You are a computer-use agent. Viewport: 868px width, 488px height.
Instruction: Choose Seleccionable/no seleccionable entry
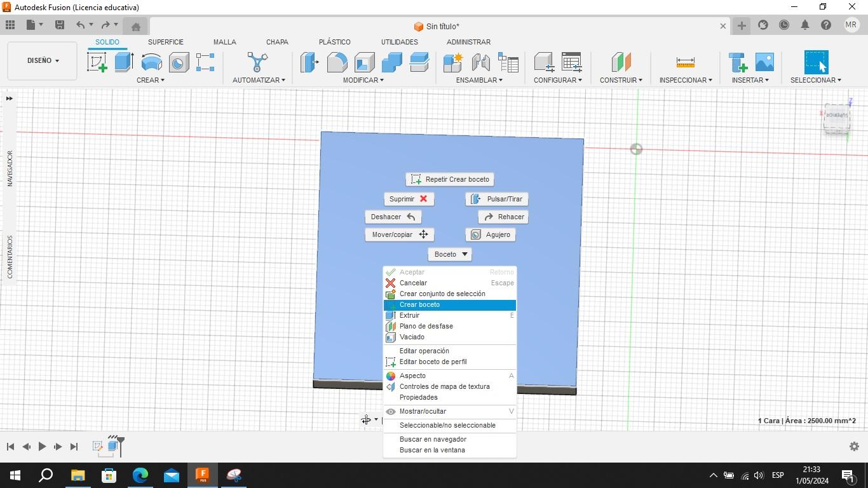(450, 425)
